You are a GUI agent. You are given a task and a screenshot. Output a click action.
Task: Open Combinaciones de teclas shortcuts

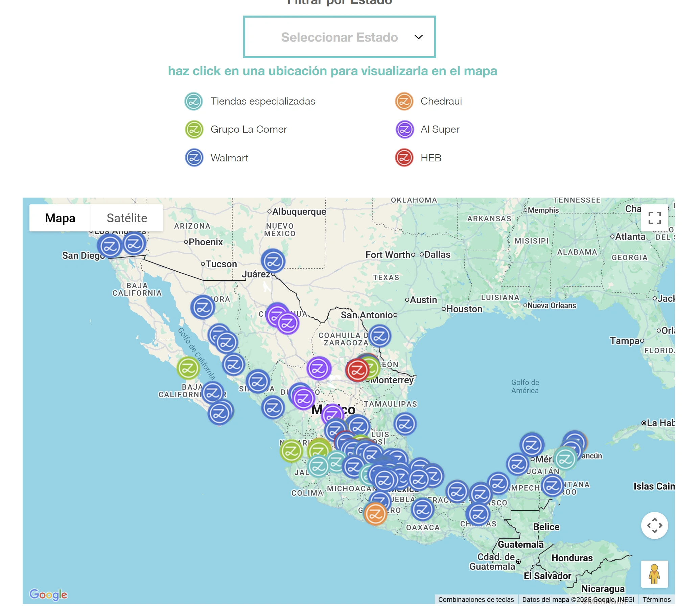pyautogui.click(x=475, y=599)
